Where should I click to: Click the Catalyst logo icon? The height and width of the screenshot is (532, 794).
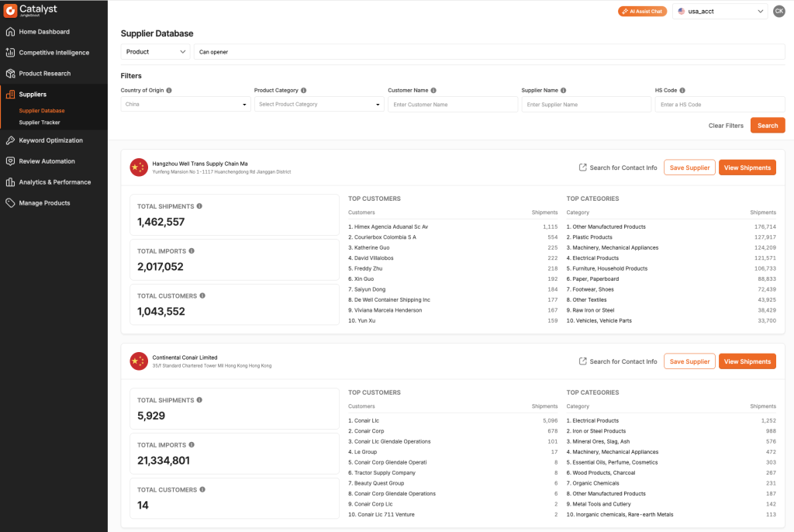pyautogui.click(x=10, y=11)
